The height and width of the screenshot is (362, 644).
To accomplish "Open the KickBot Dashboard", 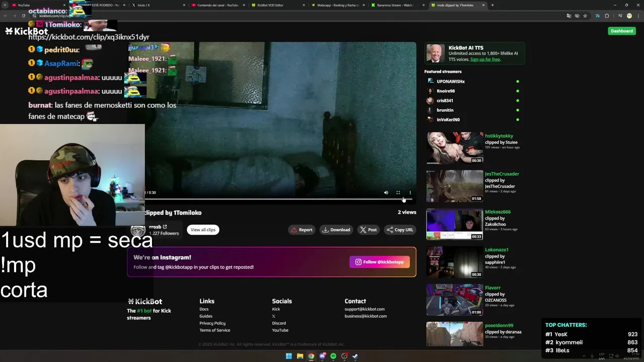I will (x=622, y=31).
